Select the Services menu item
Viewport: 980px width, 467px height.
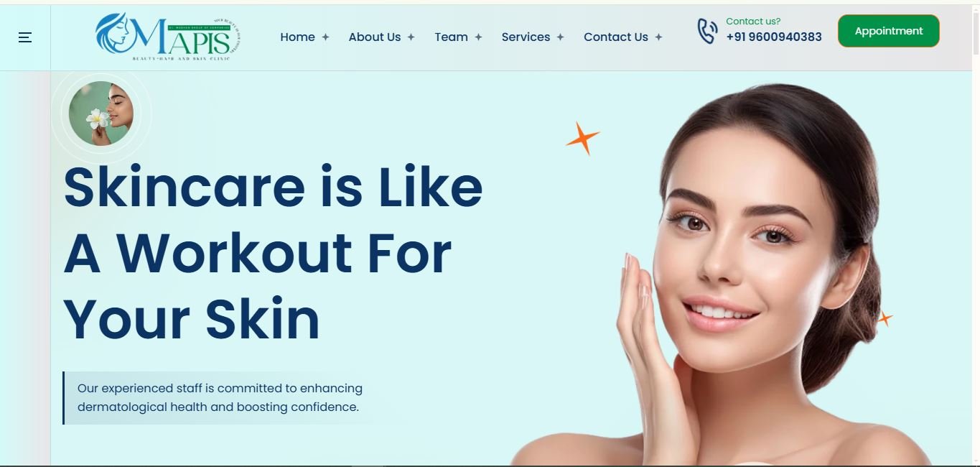coord(526,37)
